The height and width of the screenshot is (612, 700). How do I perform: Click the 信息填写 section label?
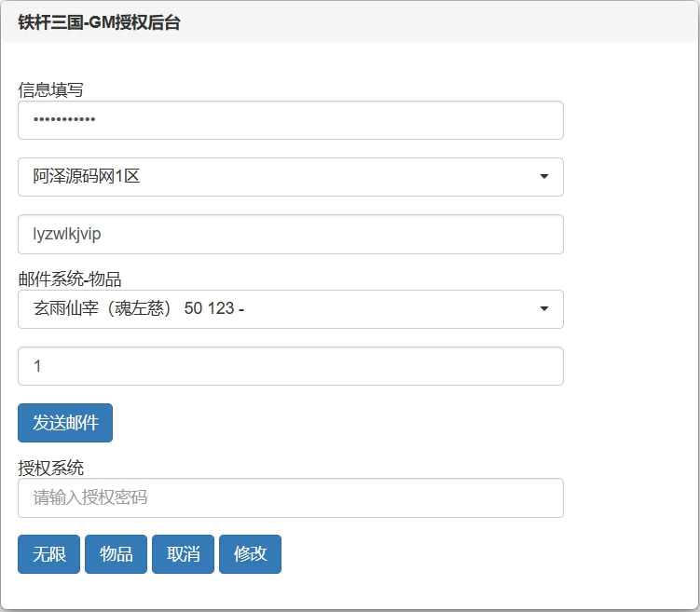50,90
